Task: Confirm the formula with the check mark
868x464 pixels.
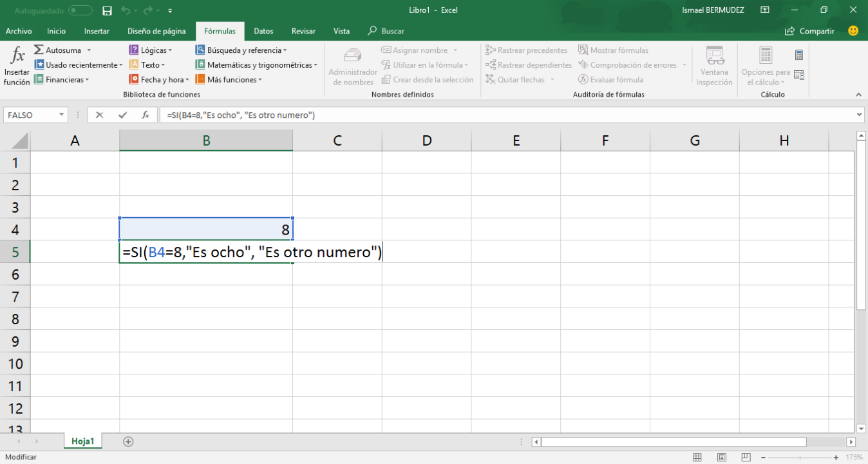Action: click(122, 114)
